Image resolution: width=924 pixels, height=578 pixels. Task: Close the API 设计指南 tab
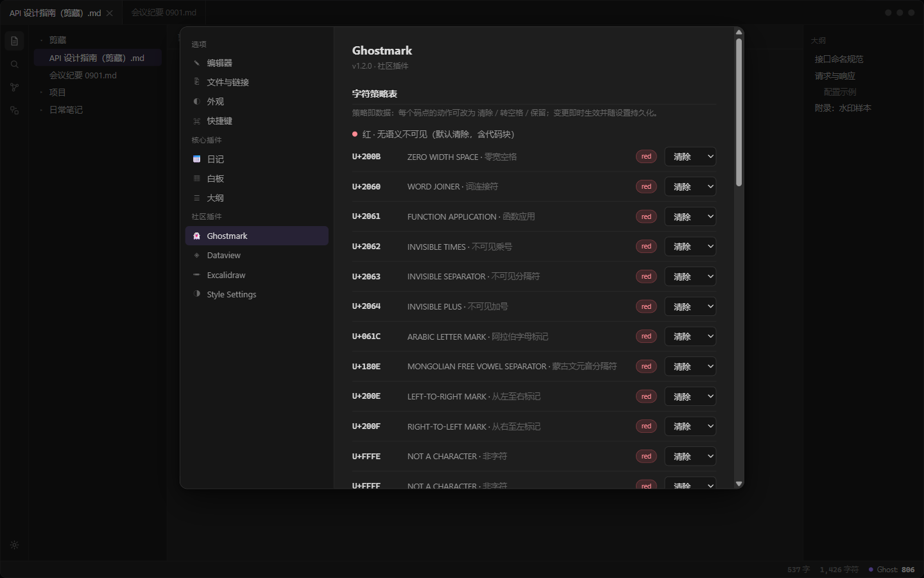(110, 13)
